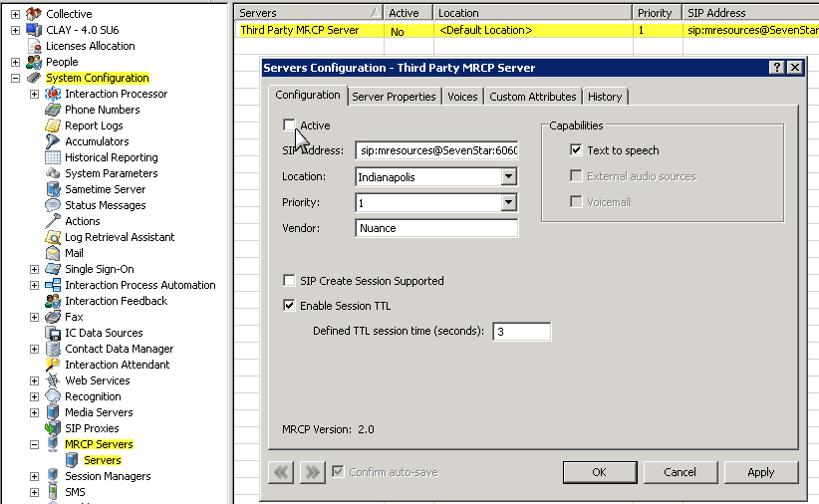
Task: Click the Interaction Processor tree icon
Action: click(53, 94)
